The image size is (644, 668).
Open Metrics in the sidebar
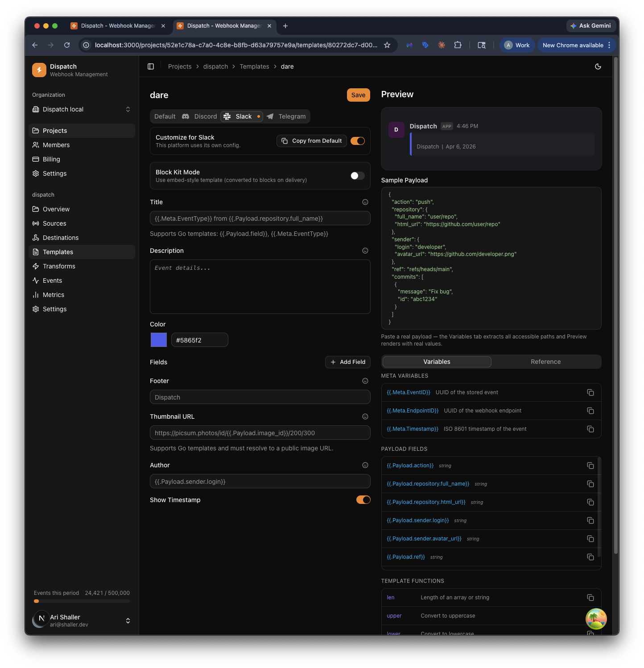(82, 295)
